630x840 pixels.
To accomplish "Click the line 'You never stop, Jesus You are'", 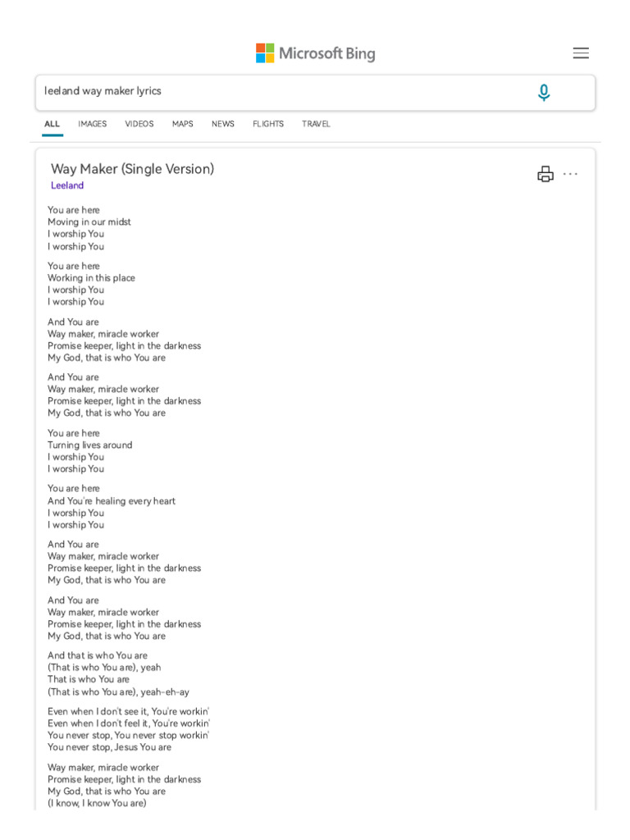I will coord(109,747).
